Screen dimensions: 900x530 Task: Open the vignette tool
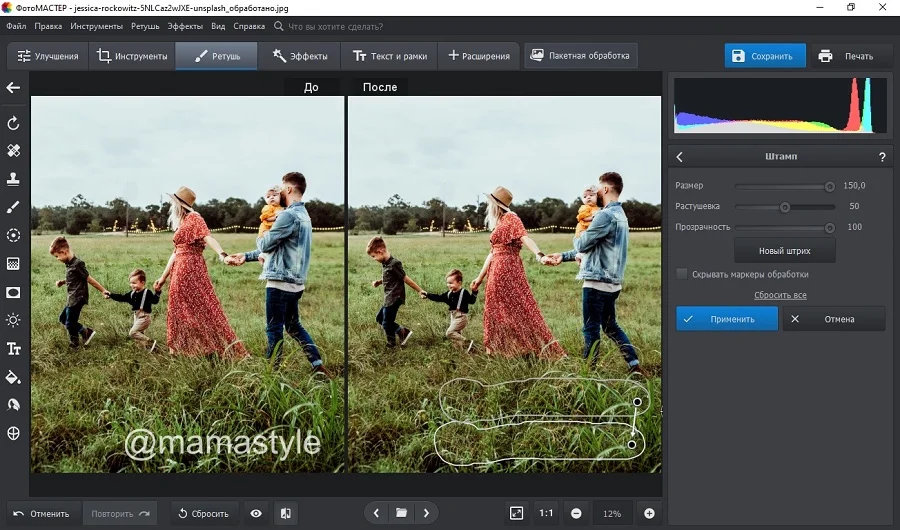14,292
